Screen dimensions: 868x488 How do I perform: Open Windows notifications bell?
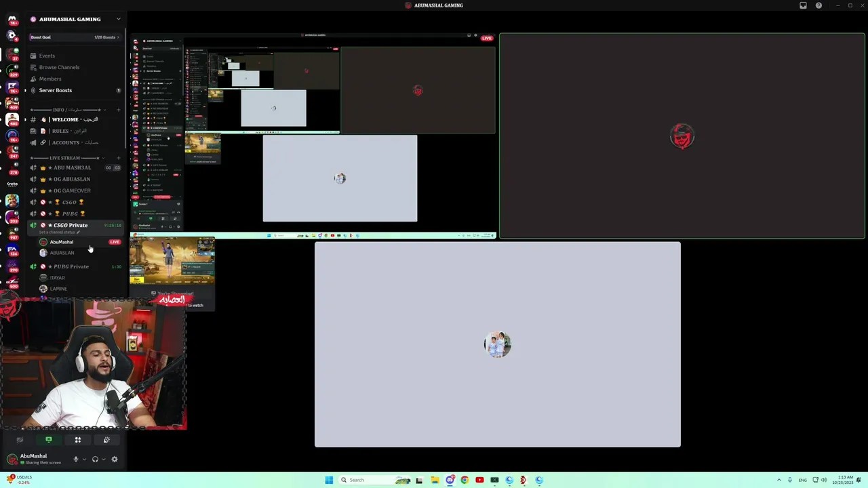(859, 480)
